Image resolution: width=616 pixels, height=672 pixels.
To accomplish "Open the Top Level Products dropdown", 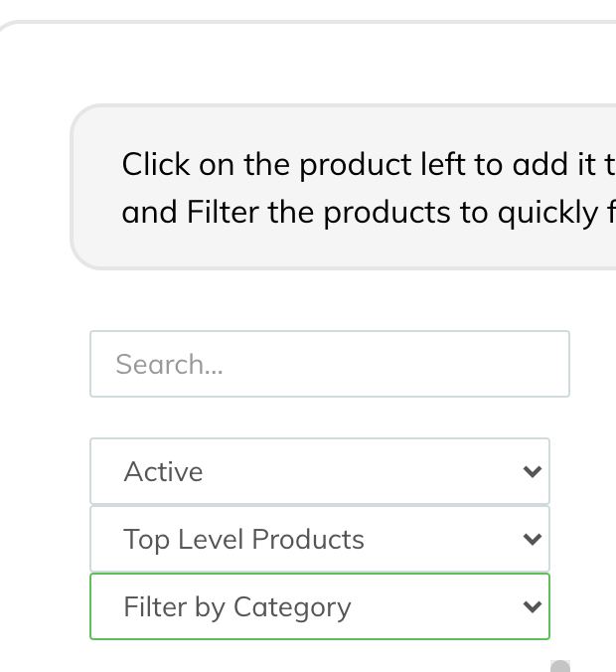I will (x=319, y=539).
